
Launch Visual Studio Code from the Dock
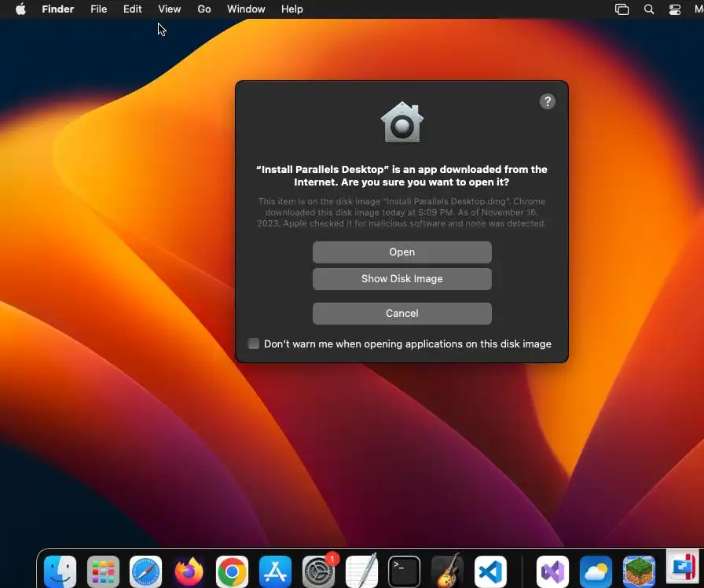click(490, 571)
